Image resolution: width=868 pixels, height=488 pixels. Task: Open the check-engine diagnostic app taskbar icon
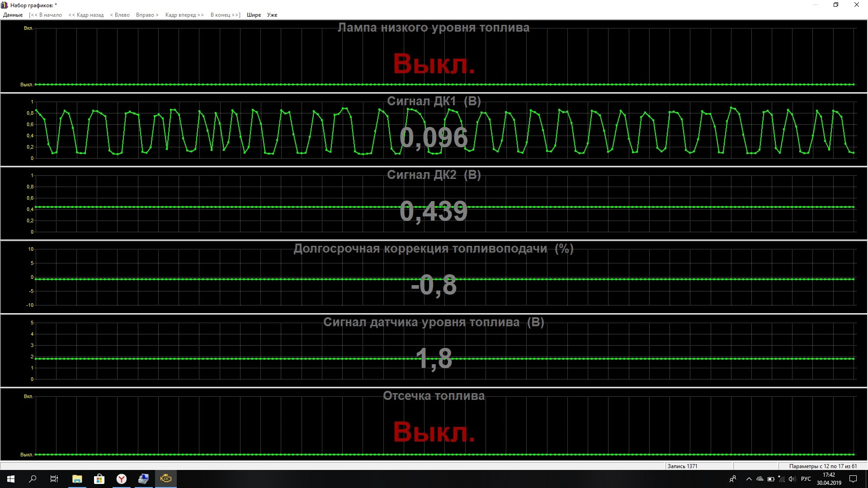pos(166,479)
